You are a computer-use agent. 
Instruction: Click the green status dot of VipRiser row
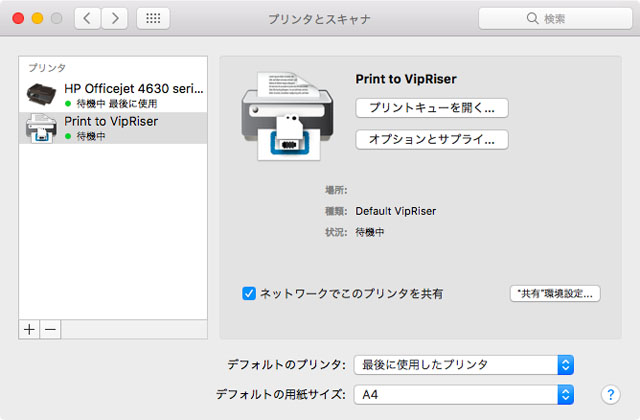click(68, 136)
